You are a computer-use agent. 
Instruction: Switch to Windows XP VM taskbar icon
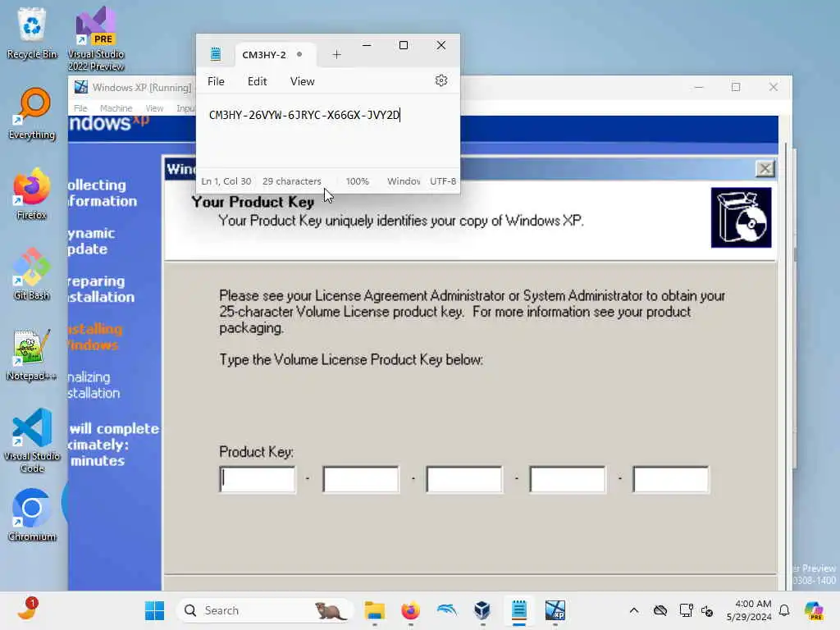[555, 610]
